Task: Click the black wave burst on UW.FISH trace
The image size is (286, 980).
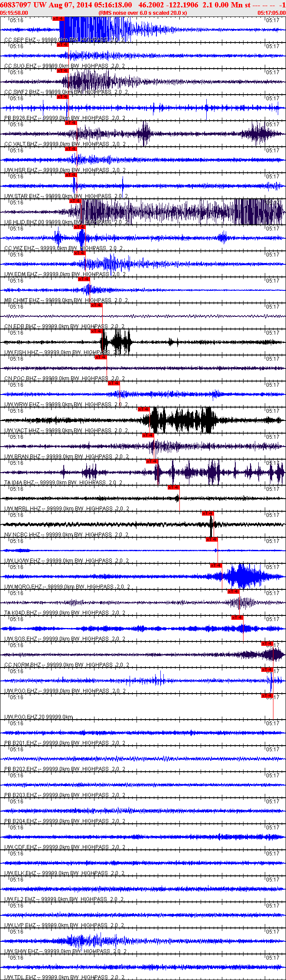Action: coord(116,342)
